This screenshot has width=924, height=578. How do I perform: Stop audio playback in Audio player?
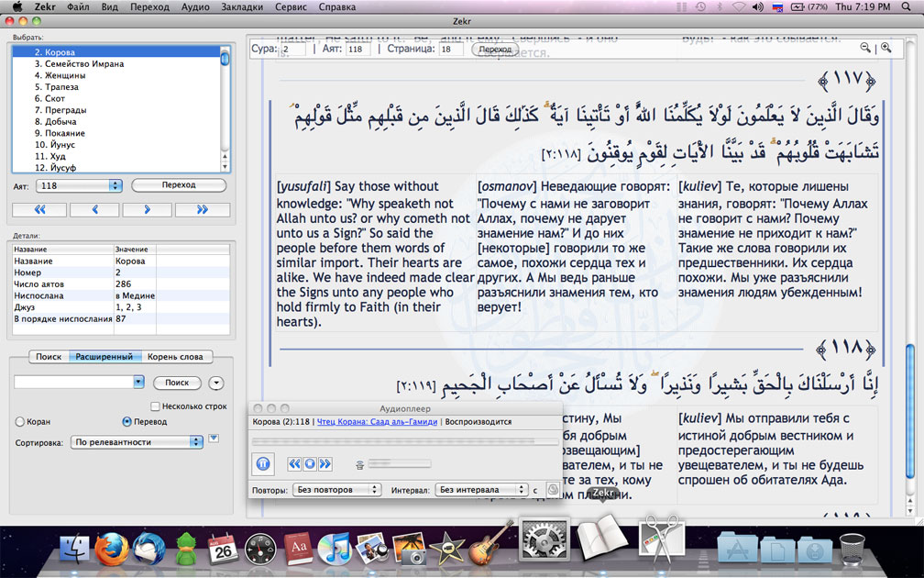tap(310, 464)
